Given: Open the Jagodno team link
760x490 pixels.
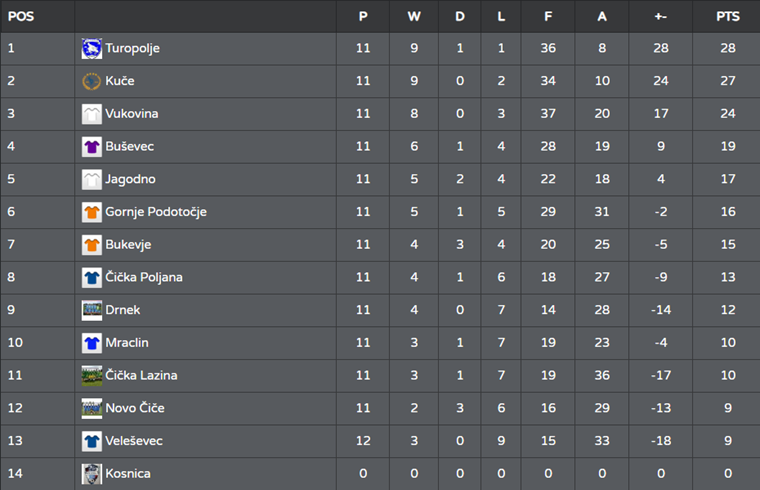Looking at the screenshot, I should [x=130, y=179].
